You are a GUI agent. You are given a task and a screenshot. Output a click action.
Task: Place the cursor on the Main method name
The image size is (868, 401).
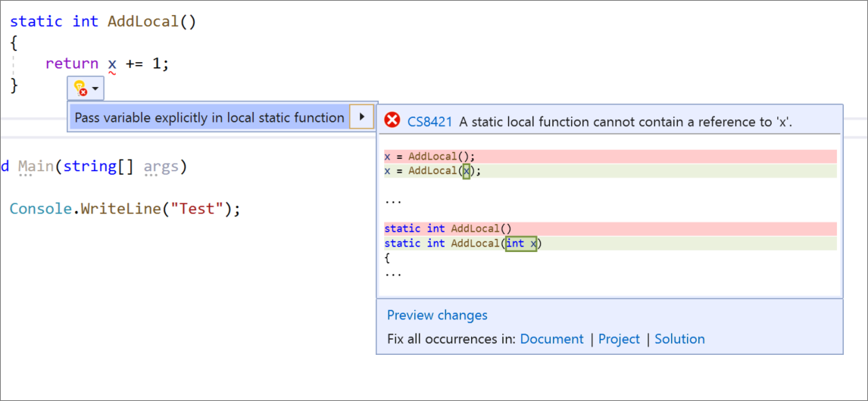pos(36,166)
